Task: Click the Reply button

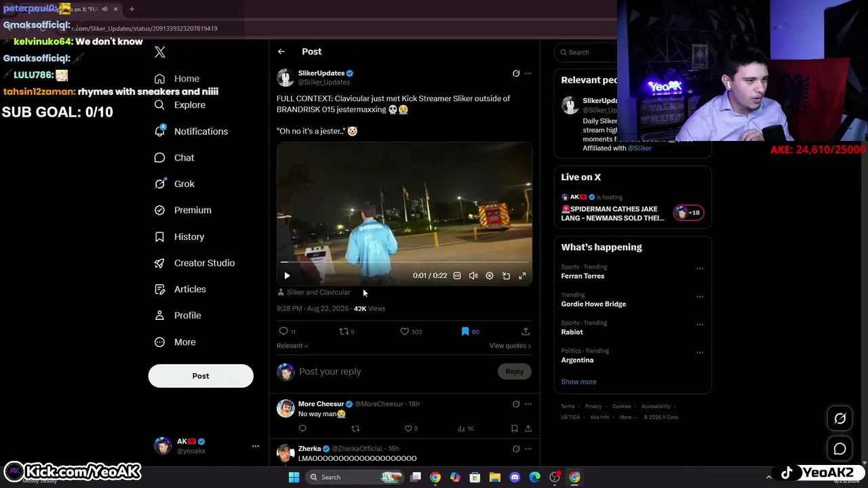Action: pyautogui.click(x=515, y=371)
